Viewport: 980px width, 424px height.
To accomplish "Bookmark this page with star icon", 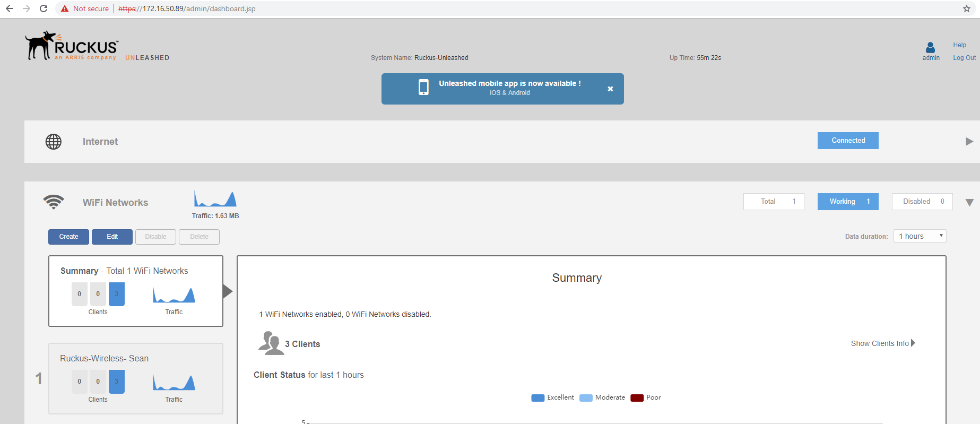I will point(966,8).
